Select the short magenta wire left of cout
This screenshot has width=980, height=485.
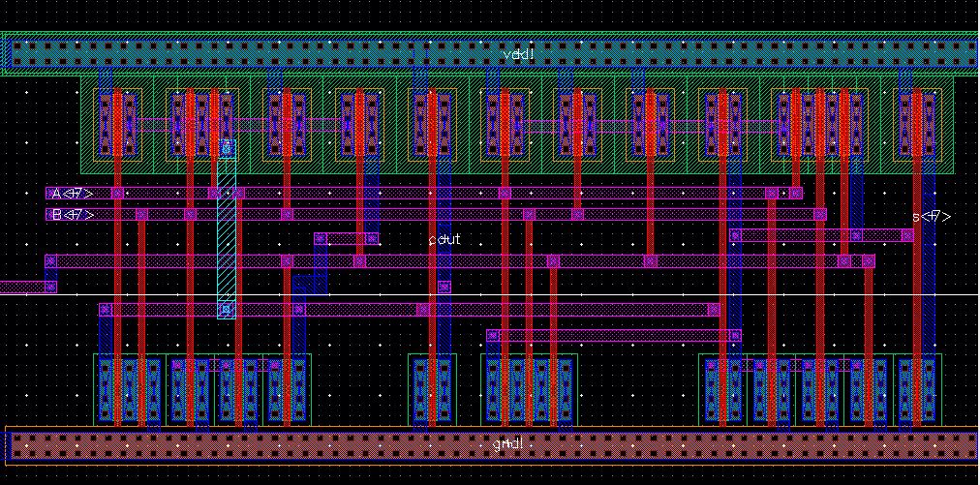[x=347, y=239]
